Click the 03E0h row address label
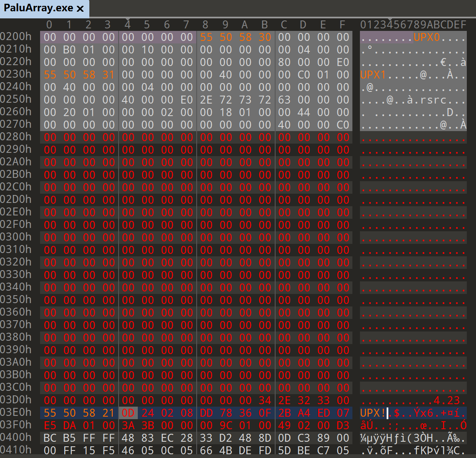Image resolution: width=476 pixels, height=458 pixels. [x=16, y=412]
